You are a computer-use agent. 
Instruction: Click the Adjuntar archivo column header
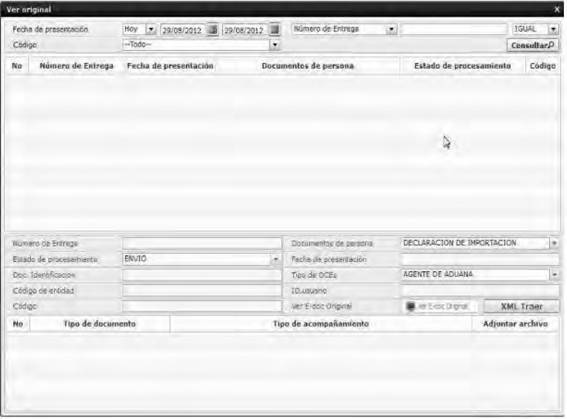click(x=515, y=324)
